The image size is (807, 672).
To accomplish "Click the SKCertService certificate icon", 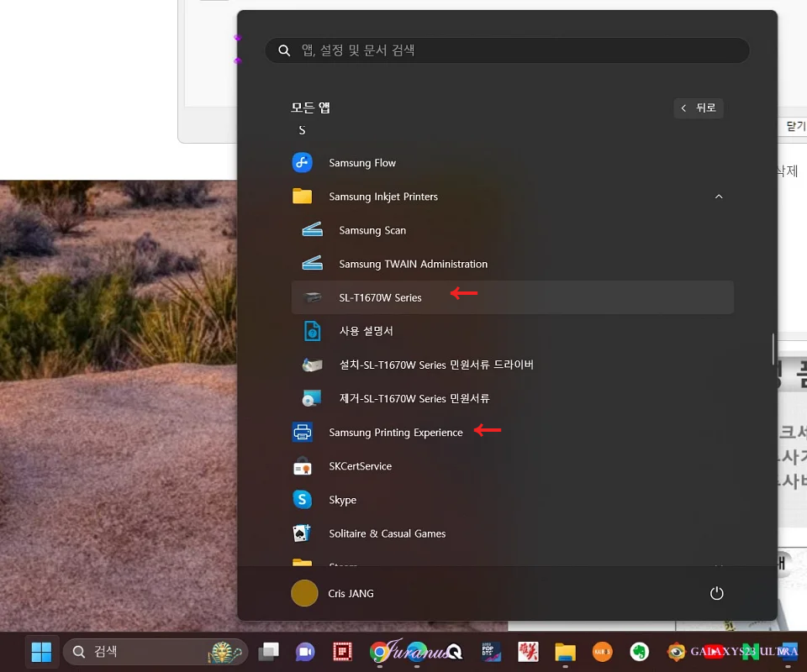I will pos(302,466).
